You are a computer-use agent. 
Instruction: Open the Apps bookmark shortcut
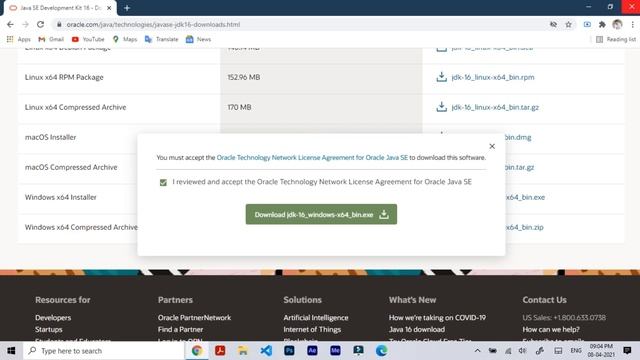pyautogui.click(x=19, y=39)
